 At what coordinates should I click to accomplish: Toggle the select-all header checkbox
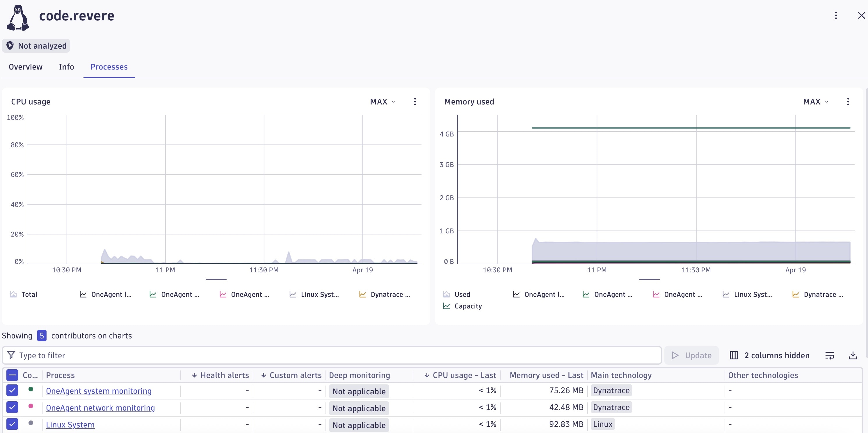tap(12, 375)
